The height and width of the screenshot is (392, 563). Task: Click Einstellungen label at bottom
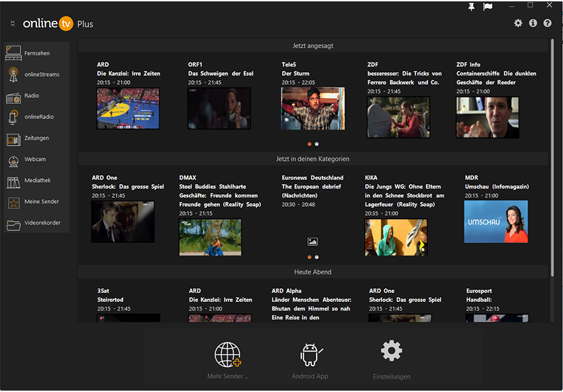click(x=391, y=377)
